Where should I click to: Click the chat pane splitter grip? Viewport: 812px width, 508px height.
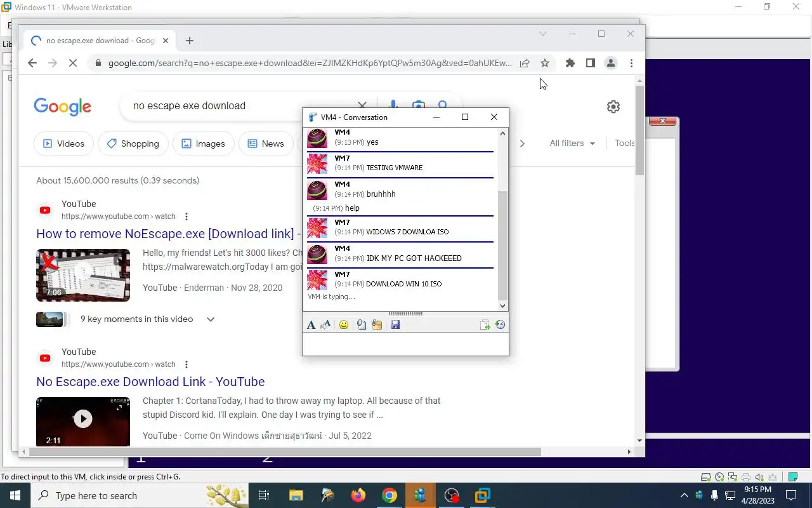pos(405,314)
